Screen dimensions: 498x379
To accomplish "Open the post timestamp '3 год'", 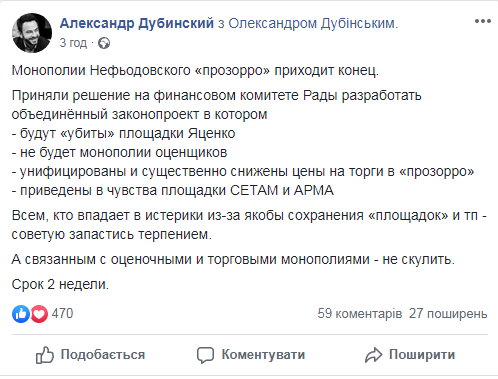I will pyautogui.click(x=73, y=43).
